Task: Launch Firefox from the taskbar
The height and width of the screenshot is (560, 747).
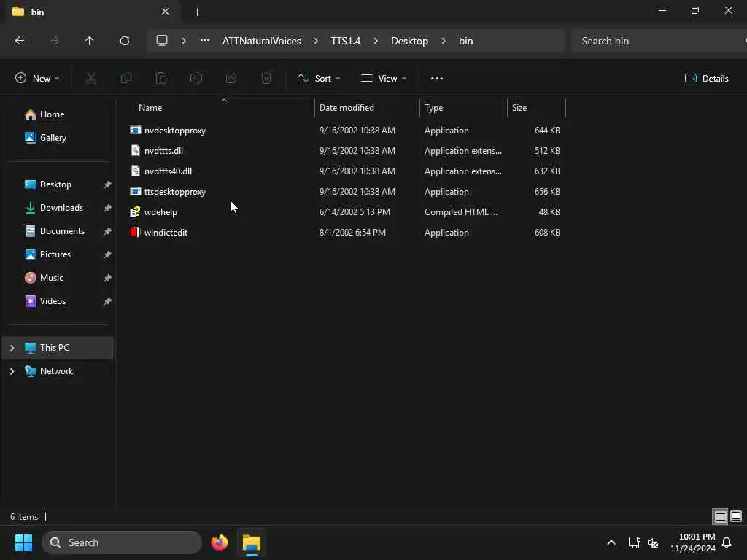Action: 219,542
